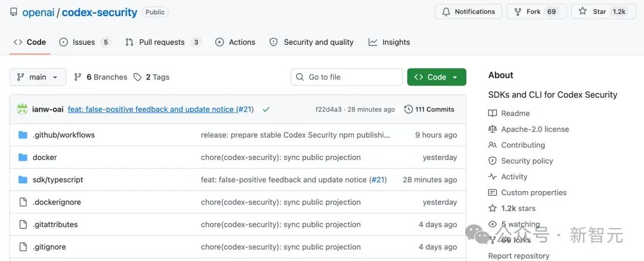Image resolution: width=644 pixels, height=261 pixels.
Task: Click the .gitattributes file icon
Action: pyautogui.click(x=23, y=225)
